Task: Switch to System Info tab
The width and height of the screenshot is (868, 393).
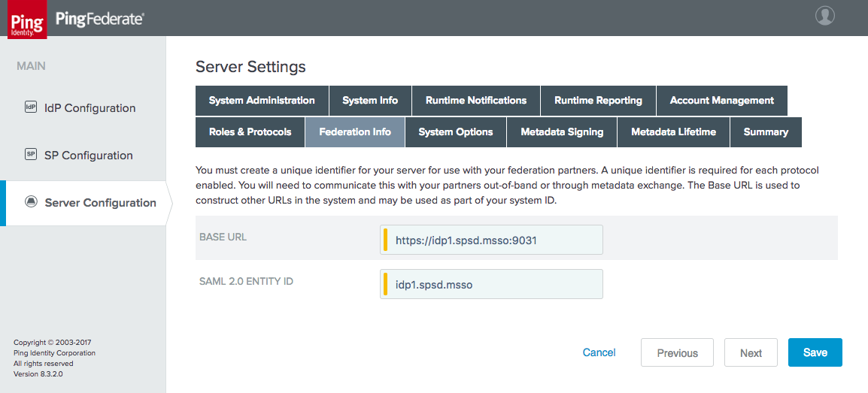Action: pyautogui.click(x=370, y=101)
